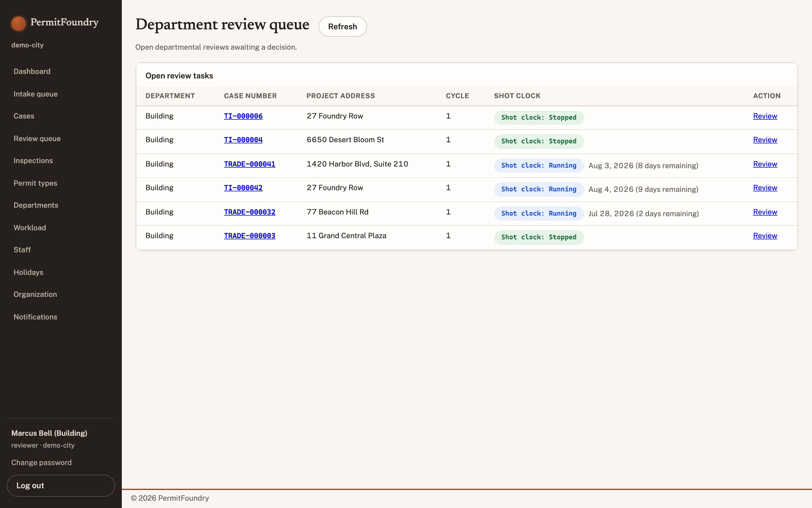812x508 pixels.
Task: Click the ACTION column header
Action: [x=767, y=96]
